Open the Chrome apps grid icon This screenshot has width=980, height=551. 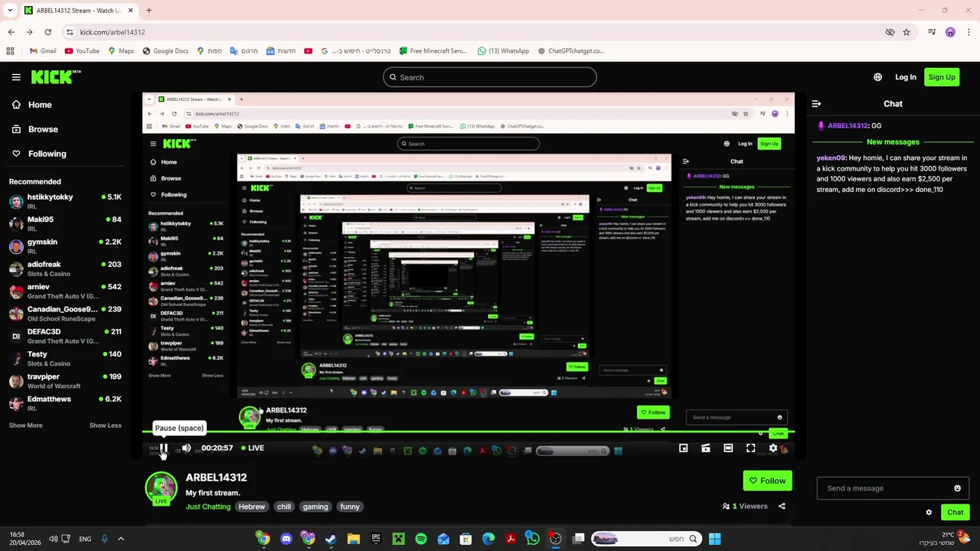tap(10, 51)
